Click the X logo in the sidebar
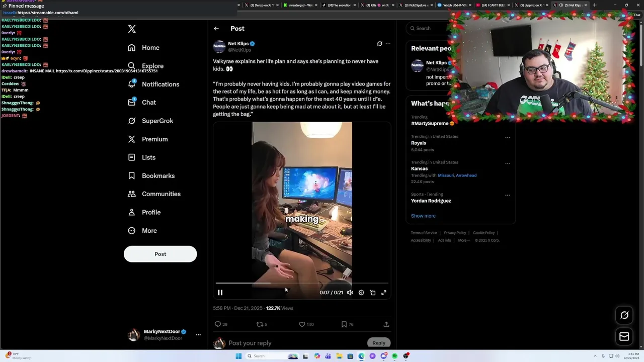Image resolution: width=644 pixels, height=362 pixels. point(132,29)
